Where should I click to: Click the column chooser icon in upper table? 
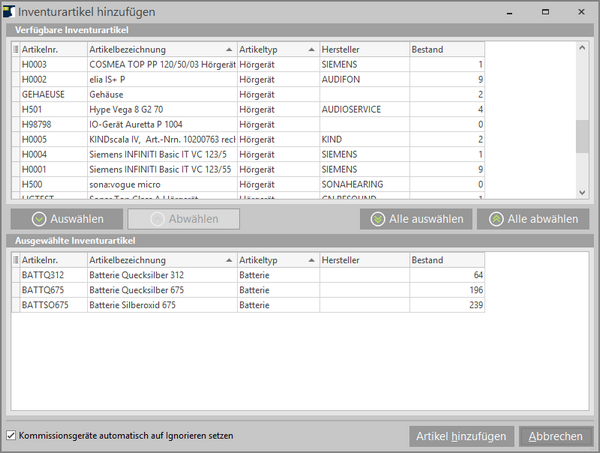[x=14, y=49]
